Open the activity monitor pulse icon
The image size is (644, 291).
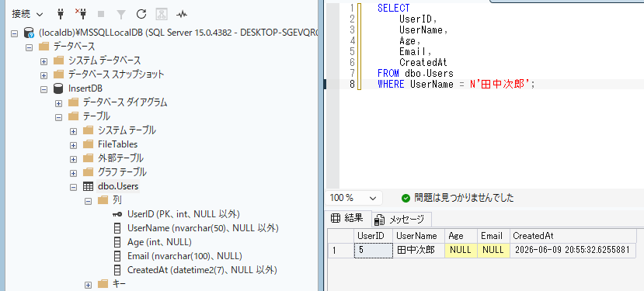point(182,15)
